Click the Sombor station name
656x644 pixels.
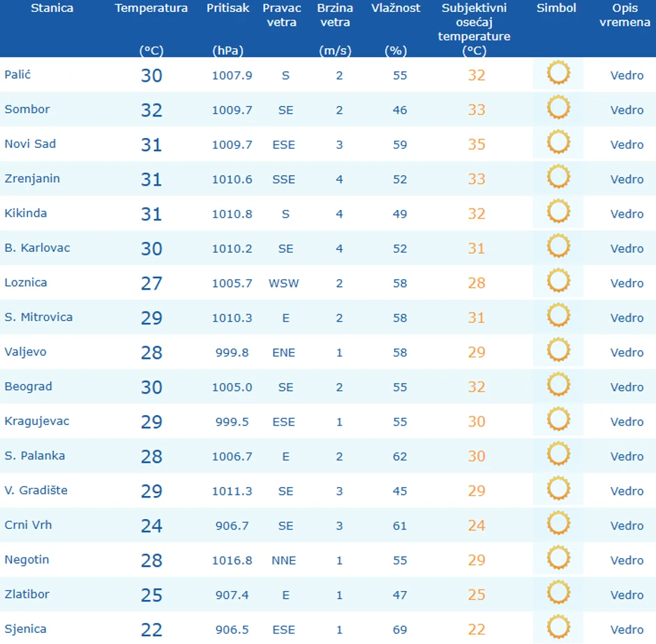pos(27,109)
